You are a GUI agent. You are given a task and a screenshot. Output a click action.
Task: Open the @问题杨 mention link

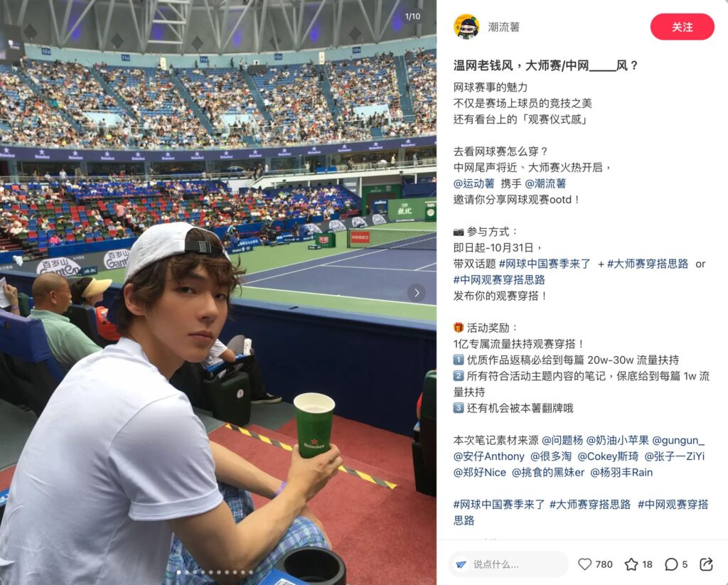(x=562, y=440)
